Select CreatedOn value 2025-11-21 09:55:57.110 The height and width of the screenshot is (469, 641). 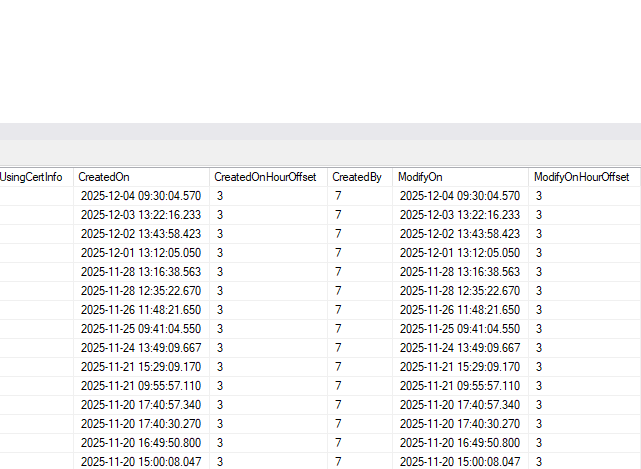(141, 386)
